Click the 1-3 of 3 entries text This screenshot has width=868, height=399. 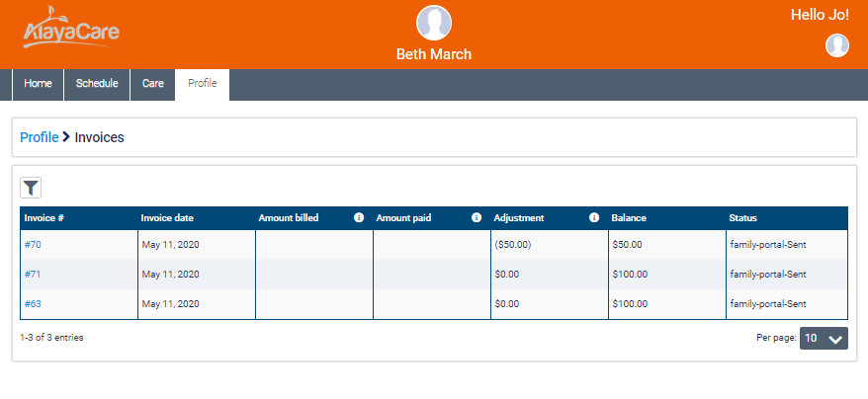click(51, 337)
